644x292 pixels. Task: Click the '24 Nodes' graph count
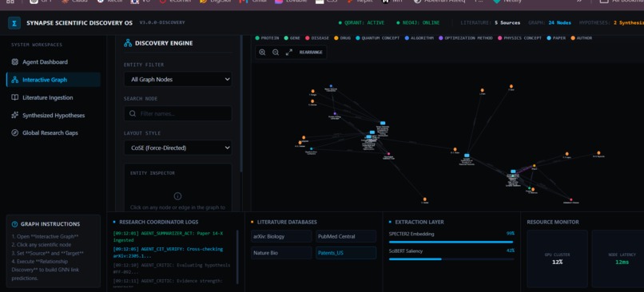tap(559, 23)
